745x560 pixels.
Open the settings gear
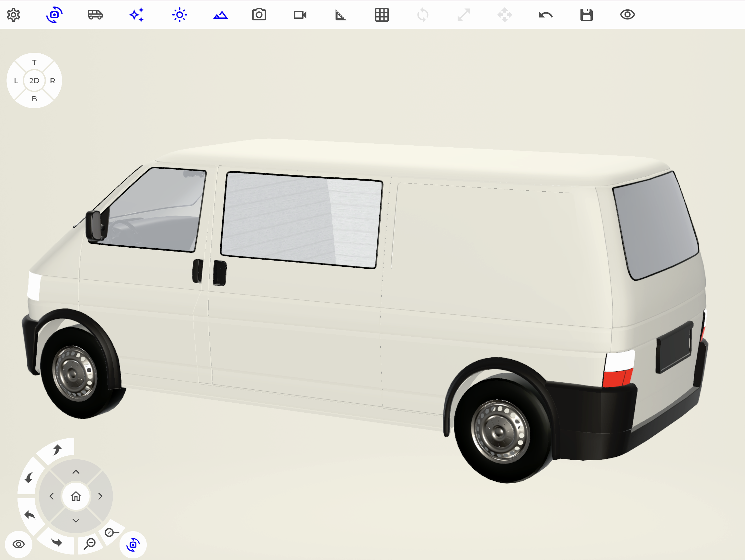pyautogui.click(x=14, y=15)
